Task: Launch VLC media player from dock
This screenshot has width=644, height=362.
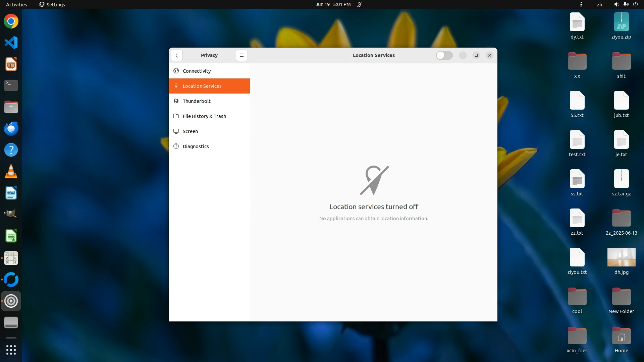Action: click(11, 172)
